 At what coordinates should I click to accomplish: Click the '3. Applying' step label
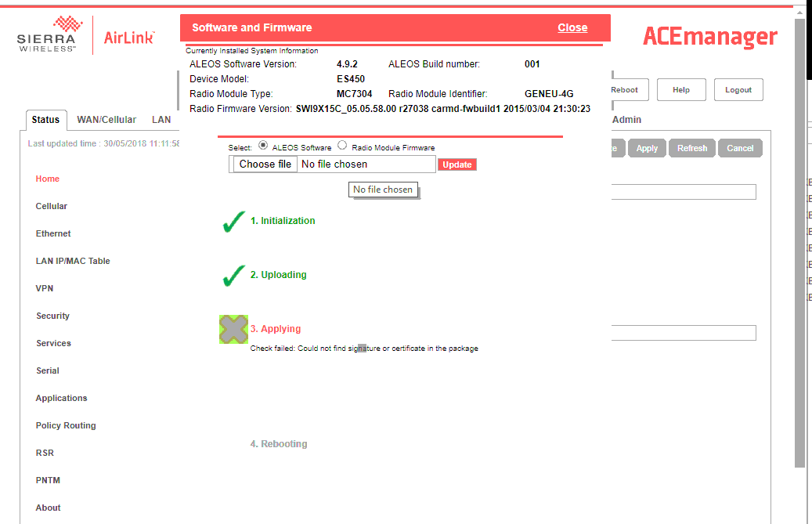pyautogui.click(x=276, y=329)
